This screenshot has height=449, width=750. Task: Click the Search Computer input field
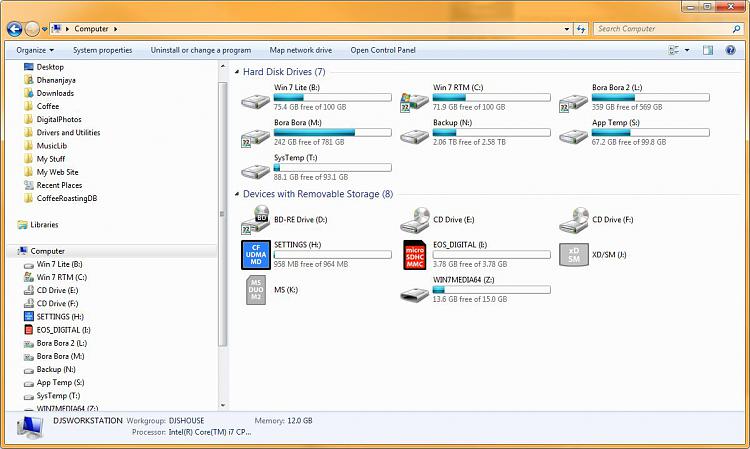(662, 29)
